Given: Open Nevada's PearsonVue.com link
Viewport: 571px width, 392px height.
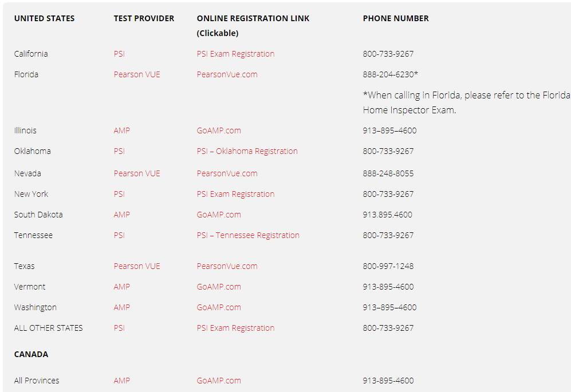Looking at the screenshot, I should coord(227,173).
